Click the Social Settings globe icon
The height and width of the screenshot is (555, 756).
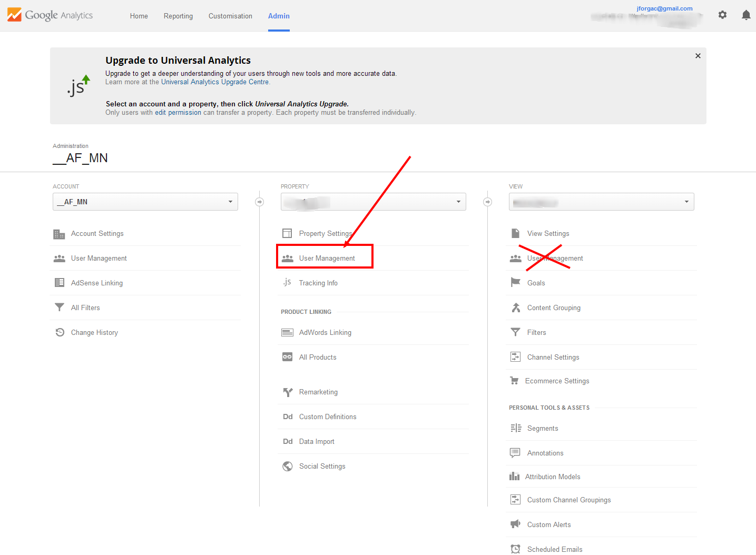287,466
